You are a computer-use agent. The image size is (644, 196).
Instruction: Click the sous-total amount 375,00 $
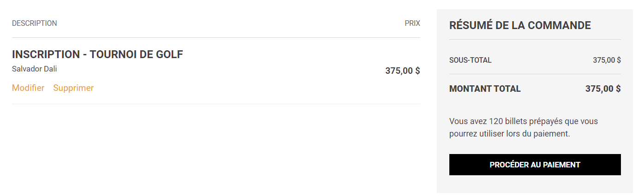pyautogui.click(x=607, y=60)
